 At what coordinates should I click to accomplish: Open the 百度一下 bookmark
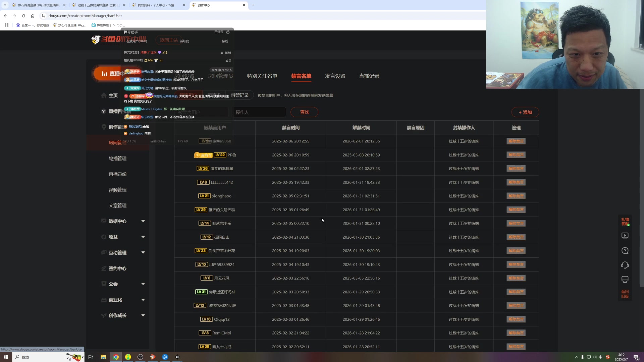click(x=32, y=25)
